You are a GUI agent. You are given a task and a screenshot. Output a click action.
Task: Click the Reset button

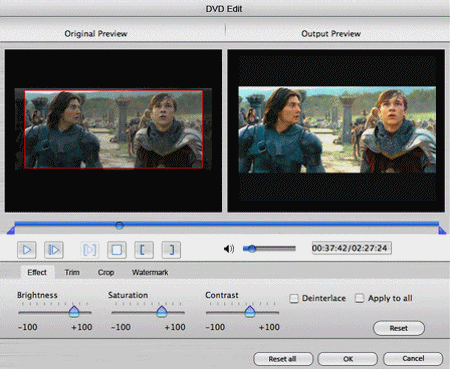(399, 328)
